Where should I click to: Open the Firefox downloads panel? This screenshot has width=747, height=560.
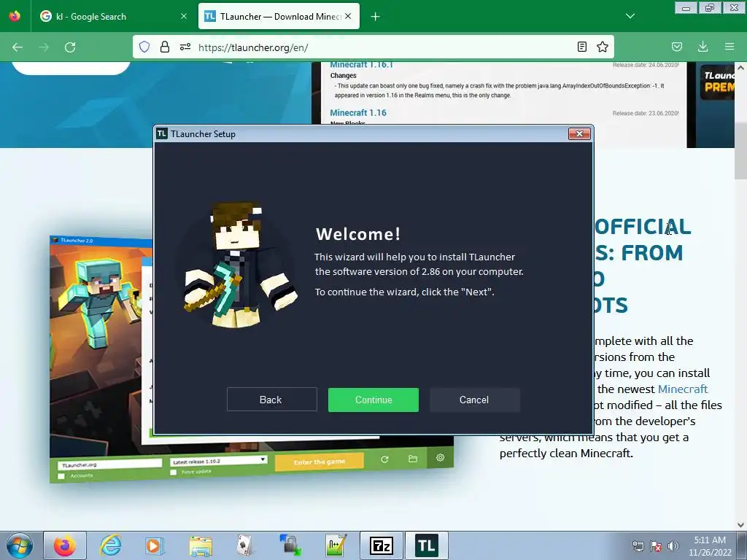[703, 47]
